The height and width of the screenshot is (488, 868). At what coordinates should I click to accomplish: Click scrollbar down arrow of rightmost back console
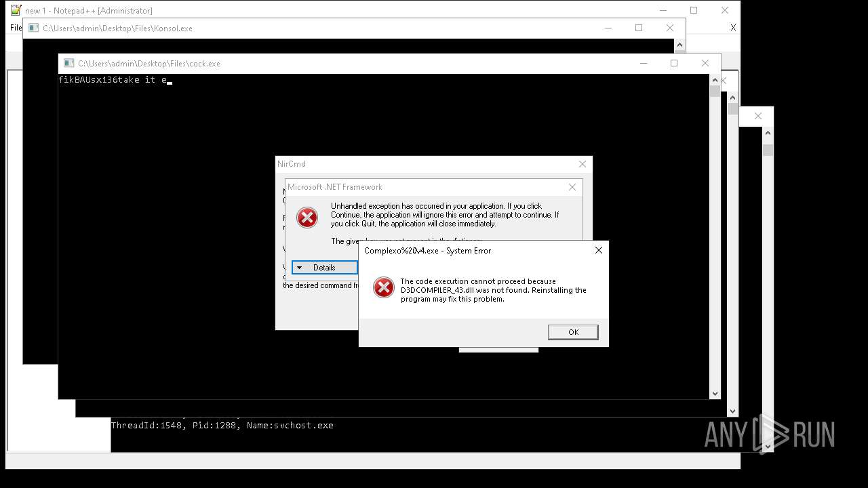click(x=768, y=446)
